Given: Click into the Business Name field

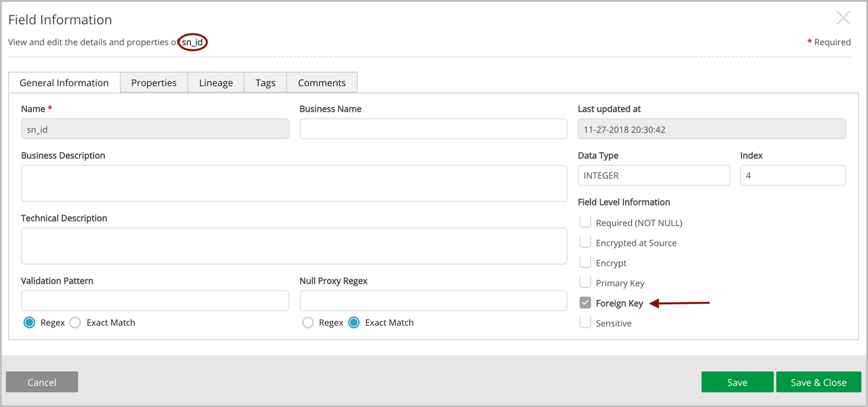Looking at the screenshot, I should point(433,129).
